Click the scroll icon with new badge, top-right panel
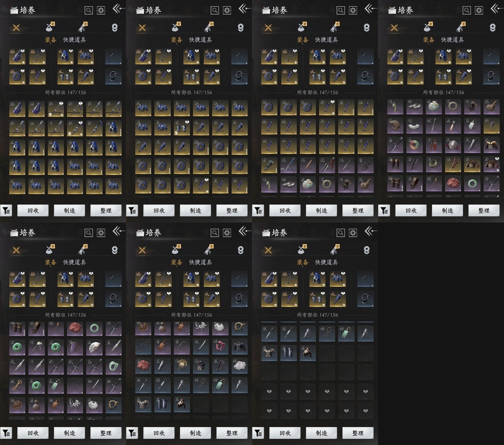504x445 pixels. [x=461, y=28]
